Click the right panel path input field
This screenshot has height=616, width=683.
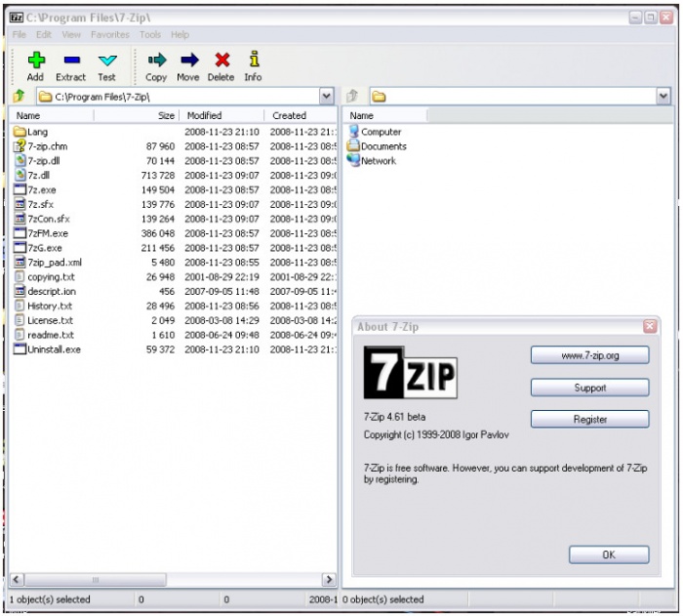click(x=513, y=97)
